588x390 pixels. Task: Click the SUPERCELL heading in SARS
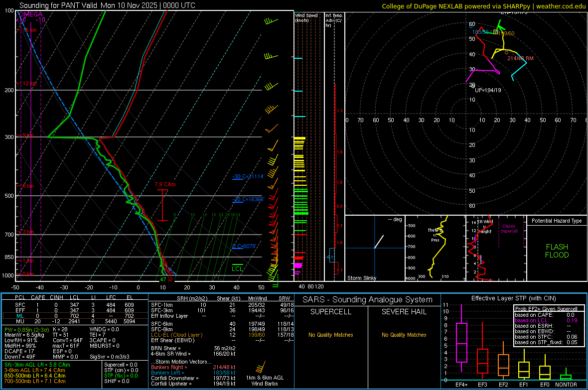331,312
